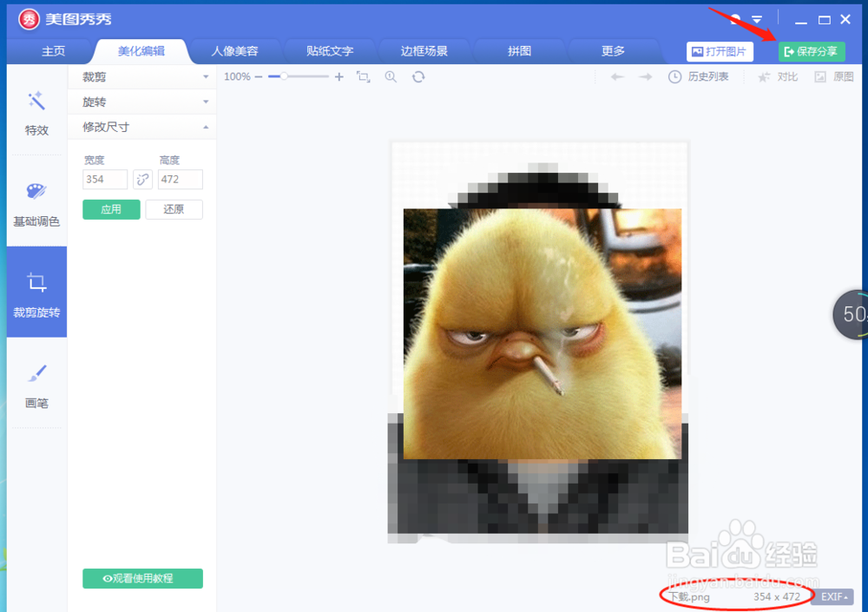Click the 354 x 472 dimensions text
The width and height of the screenshot is (868, 612).
(x=777, y=596)
